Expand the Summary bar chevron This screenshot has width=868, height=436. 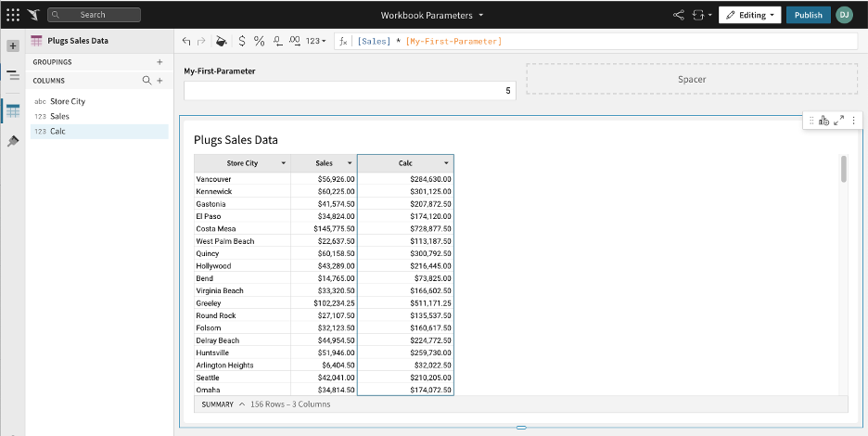(242, 404)
